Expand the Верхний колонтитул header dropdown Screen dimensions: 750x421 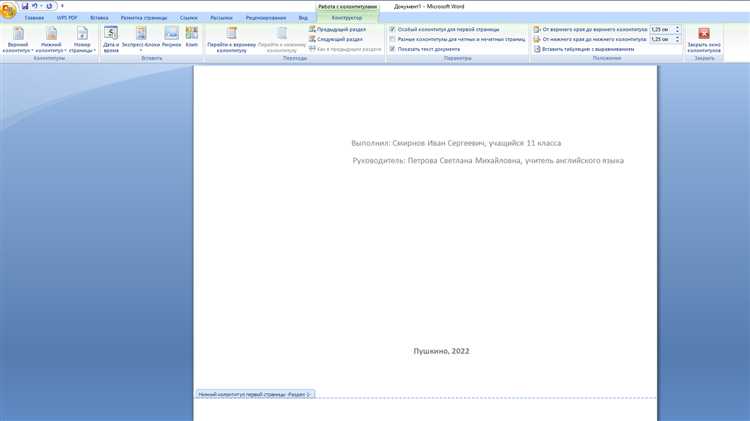pyautogui.click(x=18, y=39)
